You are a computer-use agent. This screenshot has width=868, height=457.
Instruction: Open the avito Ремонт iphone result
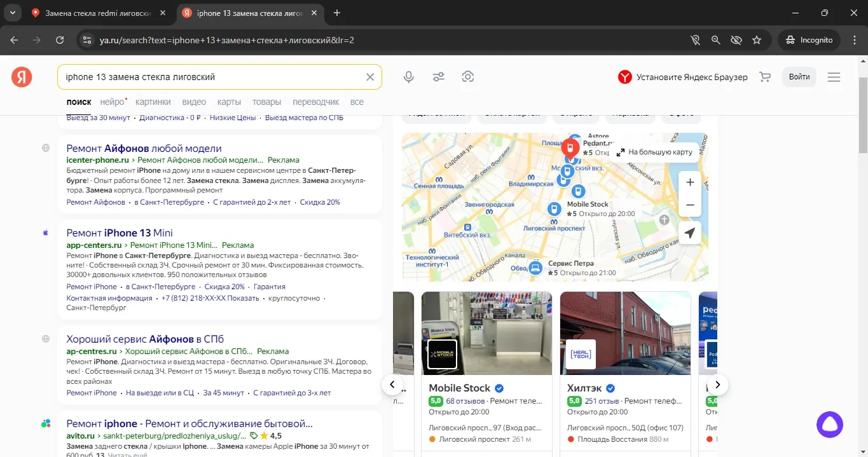pyautogui.click(x=189, y=423)
